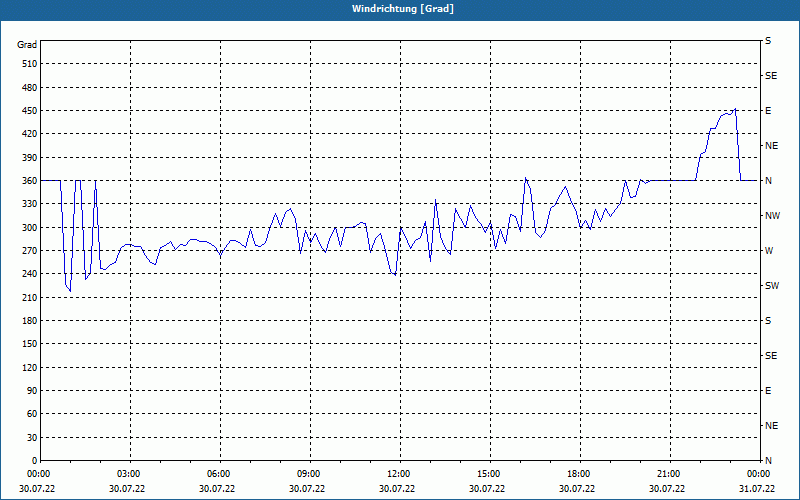The width and height of the screenshot is (800, 500).
Task: Click the 09:00 x-axis time label
Action: [x=307, y=474]
